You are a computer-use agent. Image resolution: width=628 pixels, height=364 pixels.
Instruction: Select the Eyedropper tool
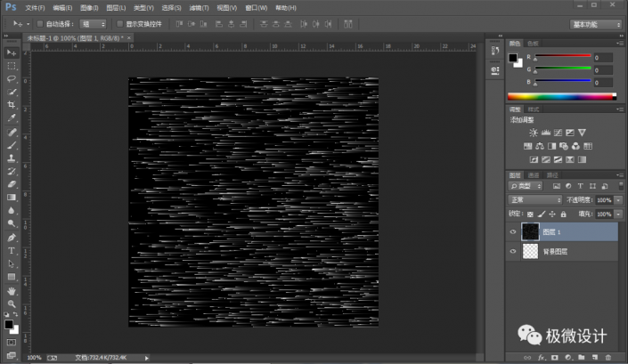[x=12, y=117]
